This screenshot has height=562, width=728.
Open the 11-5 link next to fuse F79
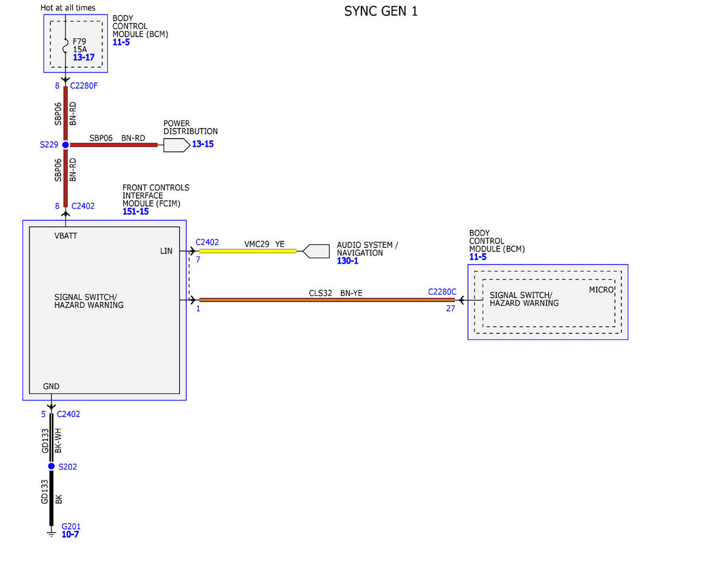pos(121,42)
